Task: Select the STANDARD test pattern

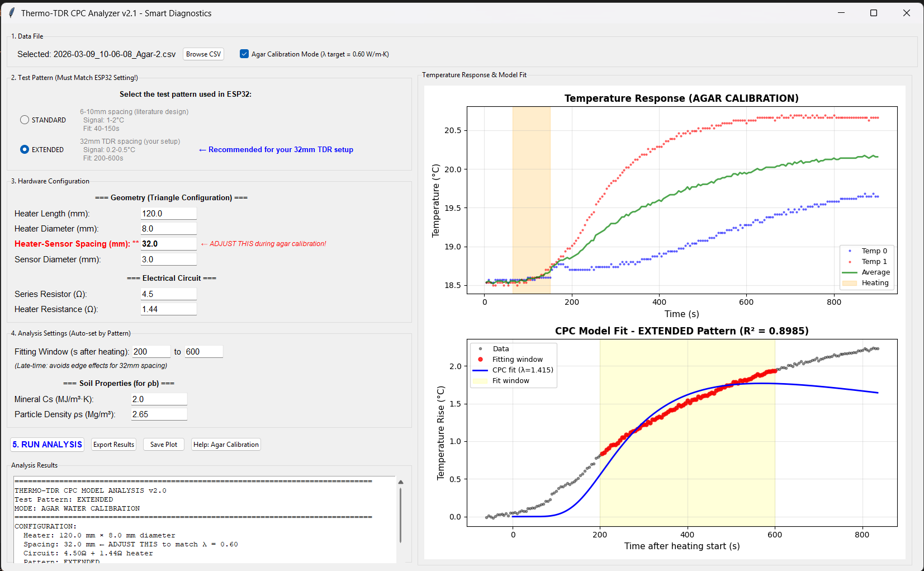Action: coord(25,120)
